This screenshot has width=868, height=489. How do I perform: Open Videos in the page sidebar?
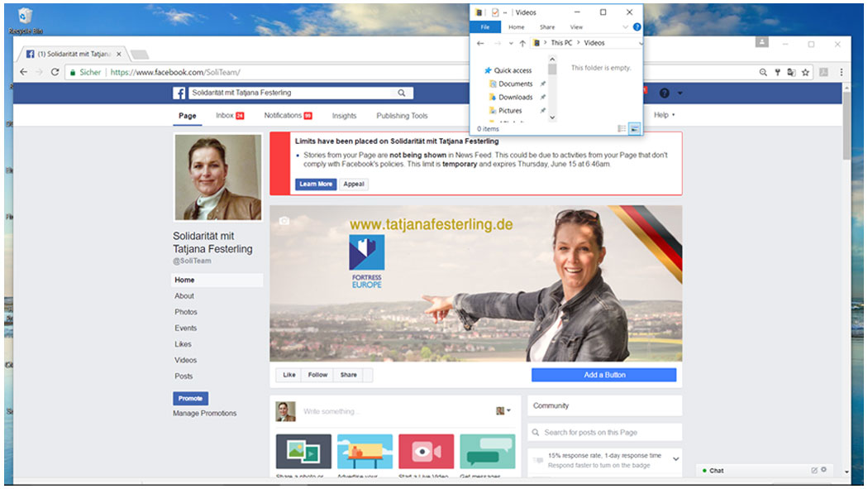point(186,360)
